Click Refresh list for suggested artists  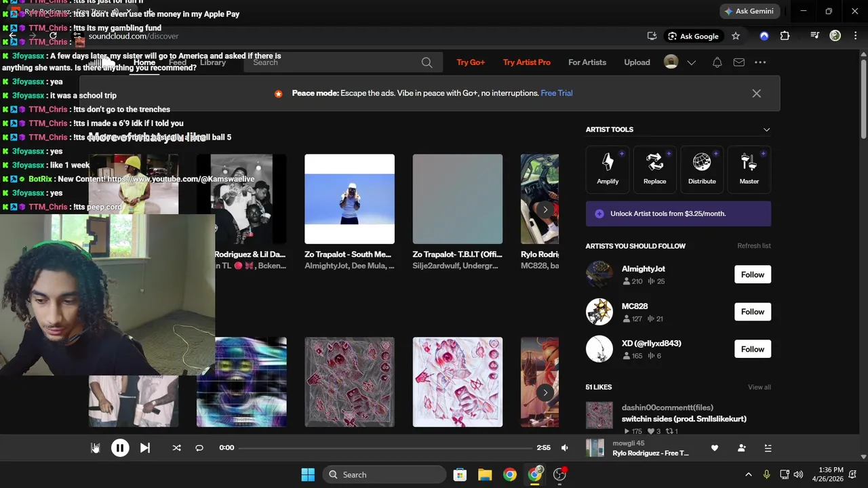(x=754, y=246)
